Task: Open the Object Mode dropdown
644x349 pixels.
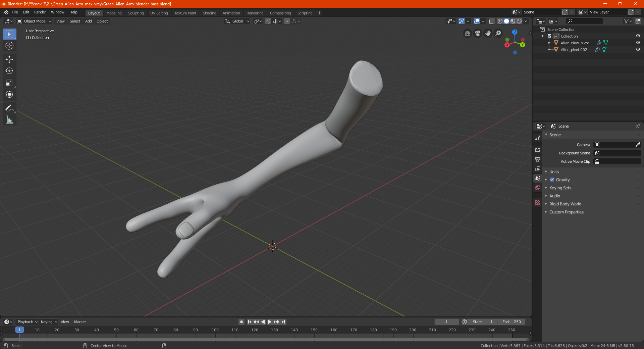Action: (x=34, y=21)
